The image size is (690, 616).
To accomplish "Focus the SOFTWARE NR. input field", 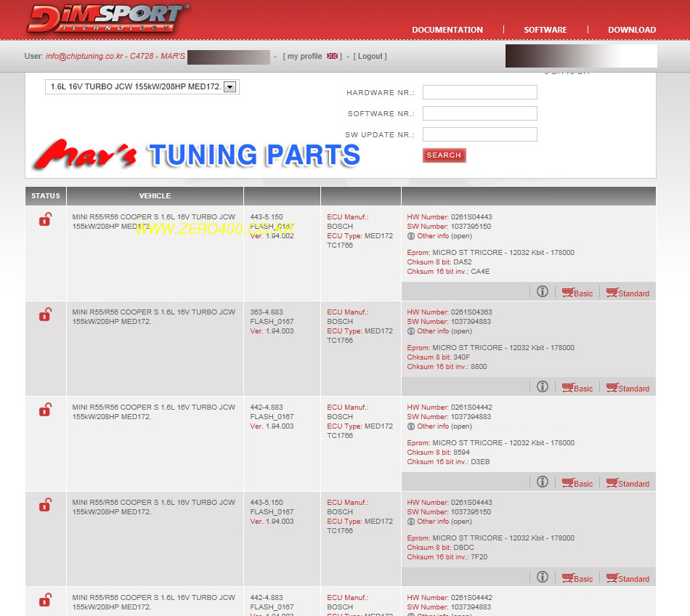I will coord(479,113).
